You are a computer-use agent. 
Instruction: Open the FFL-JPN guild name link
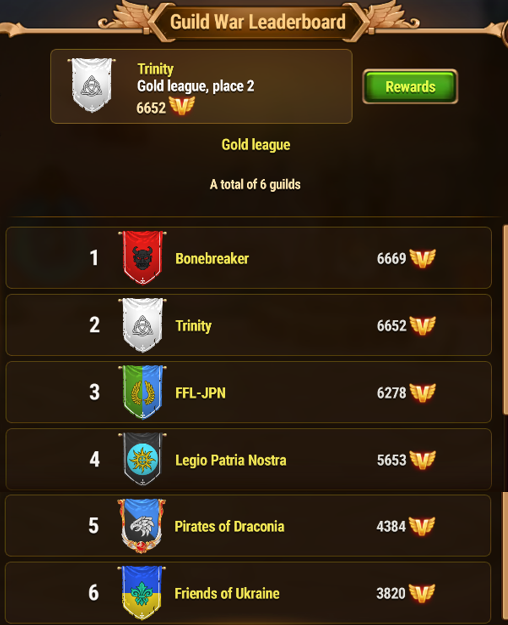pyautogui.click(x=200, y=393)
